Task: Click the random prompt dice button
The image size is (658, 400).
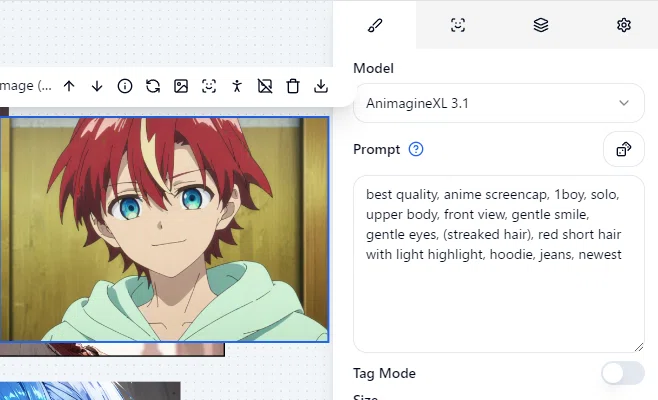Action: [624, 149]
